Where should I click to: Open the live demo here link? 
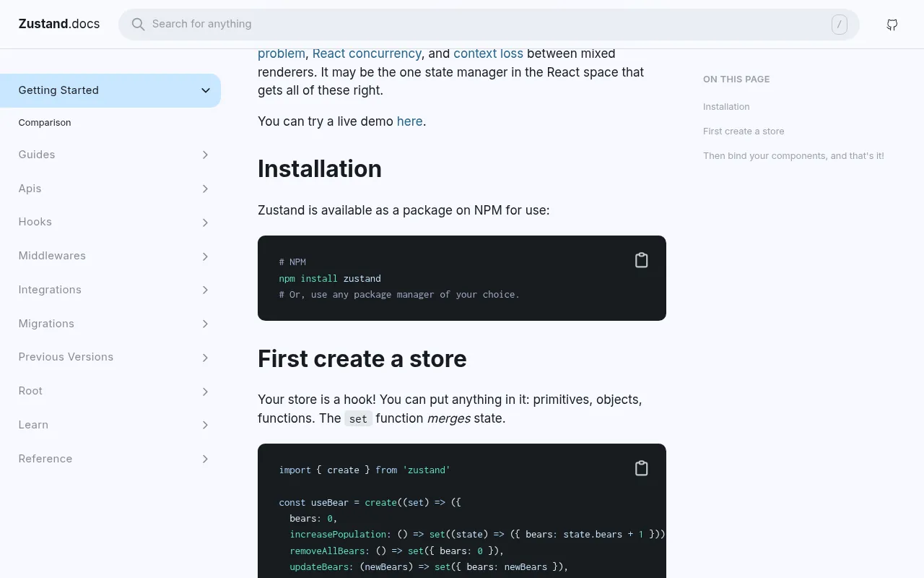tap(409, 121)
